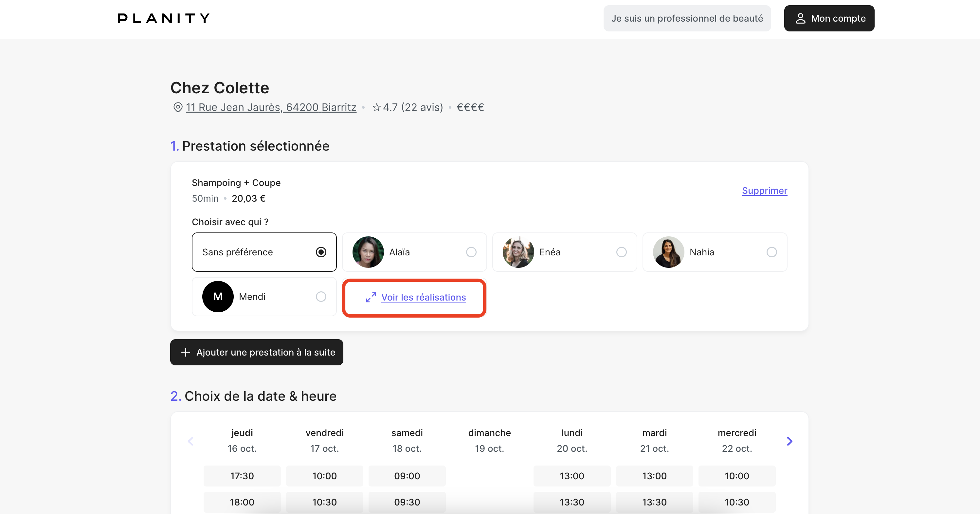The width and height of the screenshot is (980, 514).
Task: Click the Planity logo
Action: (163, 18)
